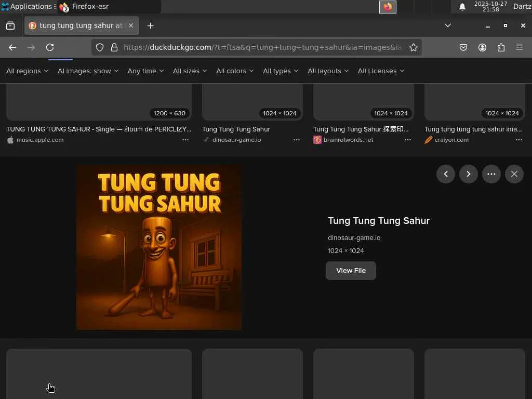Viewport: 532px width, 399px height.
Task: Click the View File button
Action: tap(351, 270)
